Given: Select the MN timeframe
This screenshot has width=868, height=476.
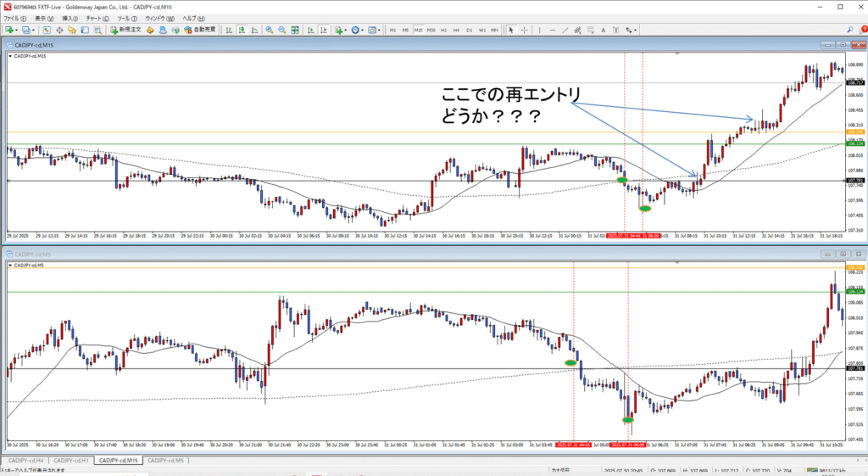Looking at the screenshot, I should click(494, 30).
